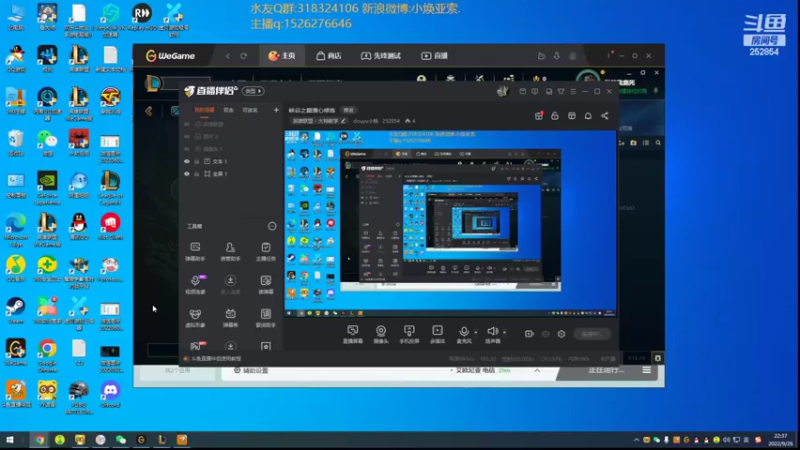Open the 直播 tab in WeGame
800x450 pixels.
[434, 56]
